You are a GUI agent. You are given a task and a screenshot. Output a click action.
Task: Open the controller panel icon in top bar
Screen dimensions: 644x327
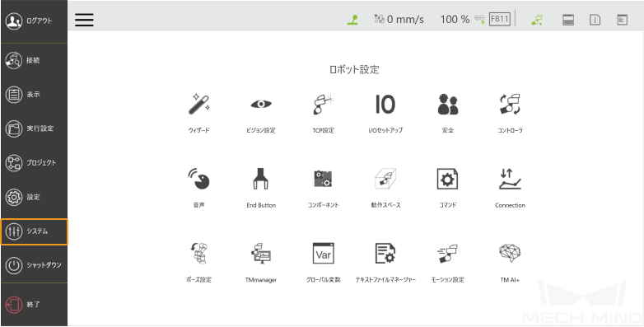click(x=568, y=20)
